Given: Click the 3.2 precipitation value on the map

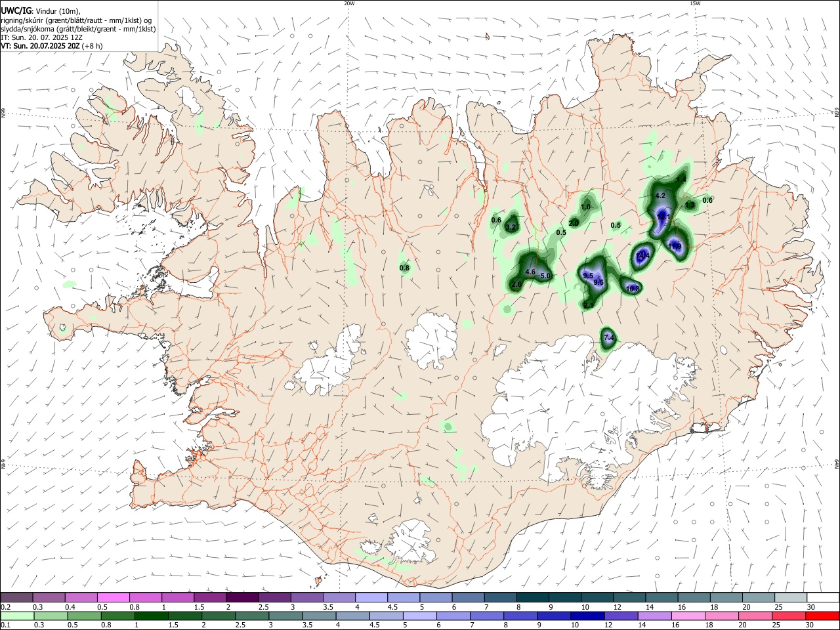Looking at the screenshot, I should (511, 227).
